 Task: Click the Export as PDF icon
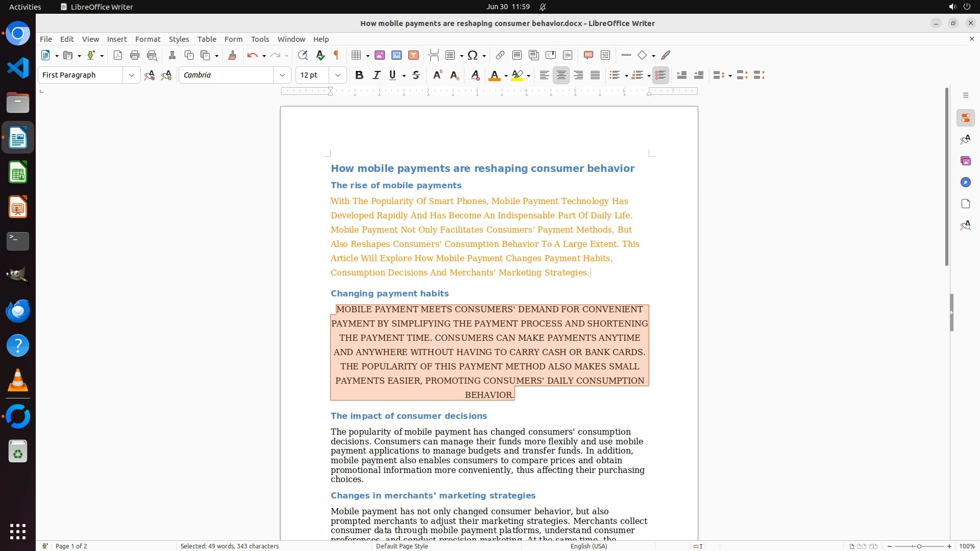tap(118, 55)
